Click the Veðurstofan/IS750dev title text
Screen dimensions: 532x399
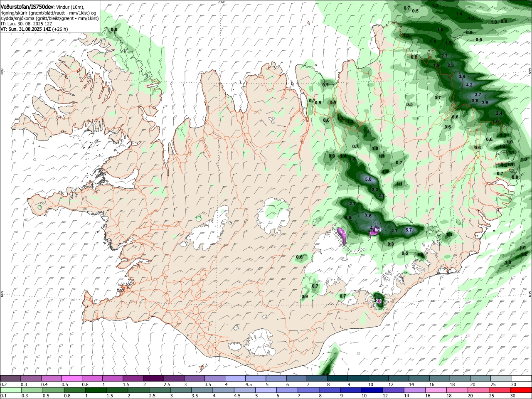coord(27,7)
